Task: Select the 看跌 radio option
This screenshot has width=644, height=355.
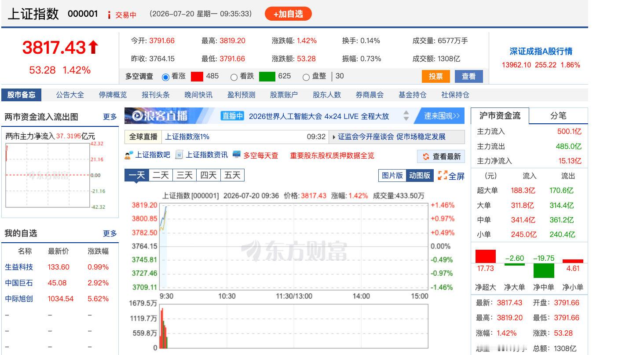Action: tap(234, 77)
